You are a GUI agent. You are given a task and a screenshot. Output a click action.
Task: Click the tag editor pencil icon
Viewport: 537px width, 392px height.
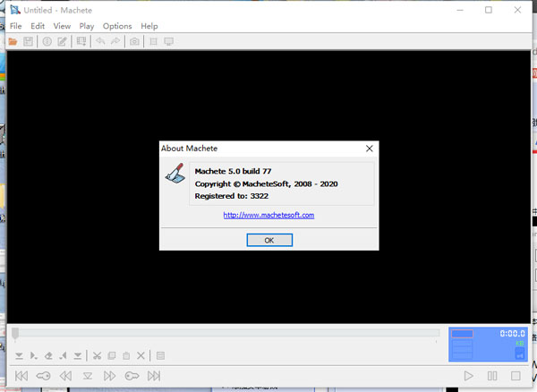[62, 42]
